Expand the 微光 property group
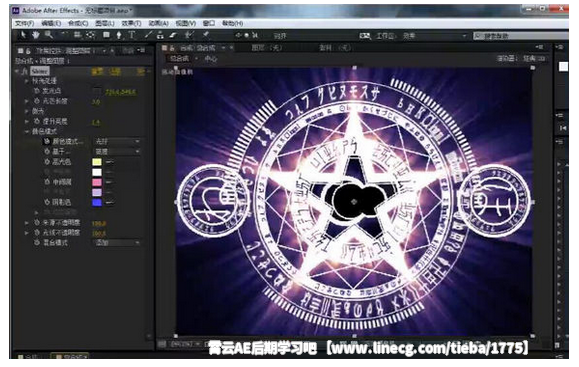The height and width of the screenshot is (367, 579). click(27, 111)
